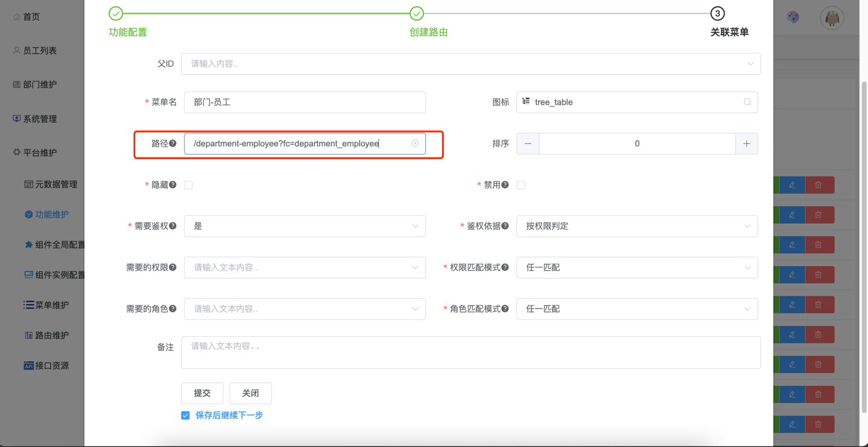Open the 父ID dropdown
Image resolution: width=868 pixels, height=447 pixels.
pyautogui.click(x=470, y=64)
